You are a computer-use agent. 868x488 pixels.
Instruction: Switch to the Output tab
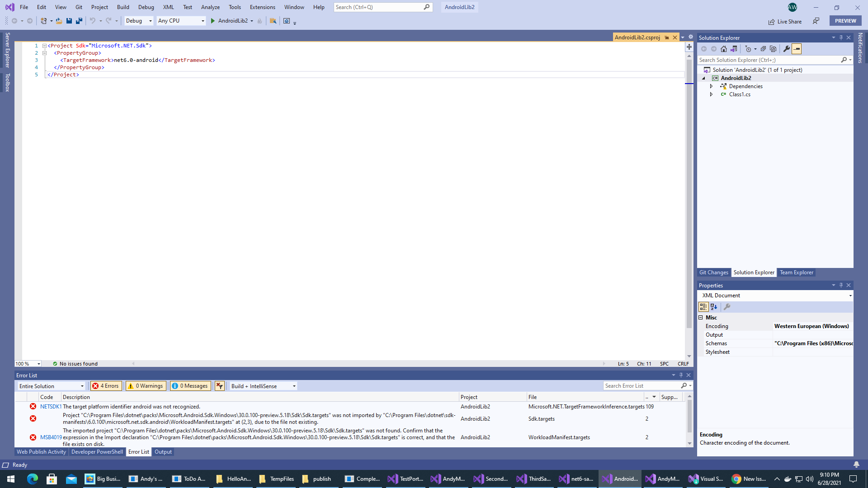point(163,452)
